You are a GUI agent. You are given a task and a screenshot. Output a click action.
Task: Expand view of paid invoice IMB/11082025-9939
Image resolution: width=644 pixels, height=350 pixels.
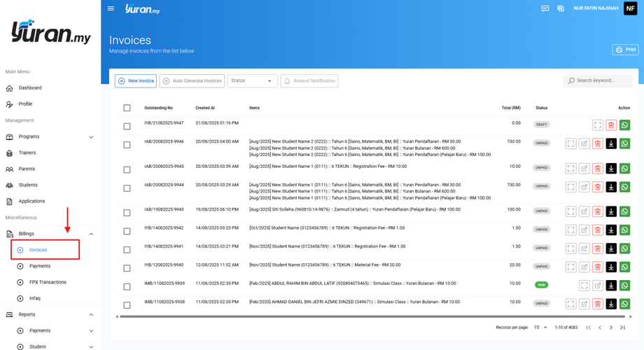pos(584,286)
